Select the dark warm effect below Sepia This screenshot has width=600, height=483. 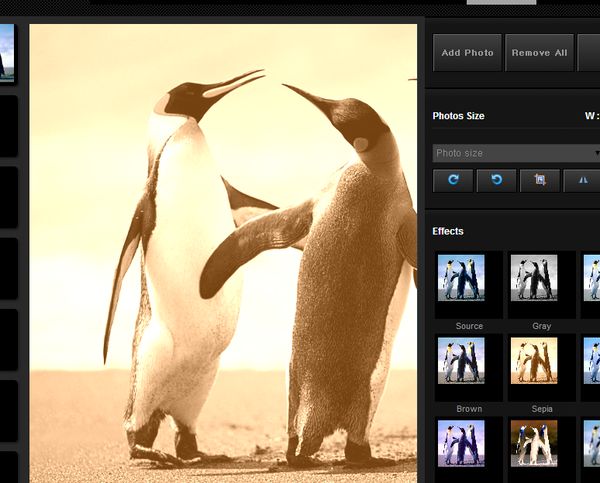click(x=534, y=444)
